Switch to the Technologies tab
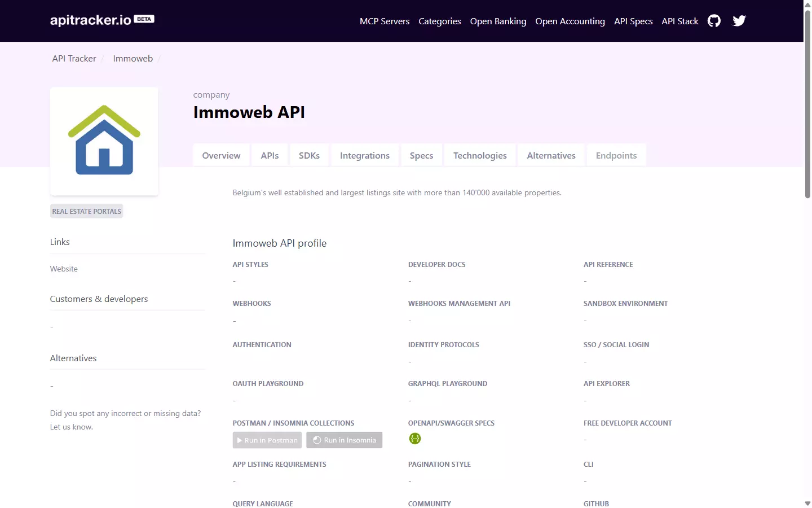Image resolution: width=812 pixels, height=508 pixels. 480,155
